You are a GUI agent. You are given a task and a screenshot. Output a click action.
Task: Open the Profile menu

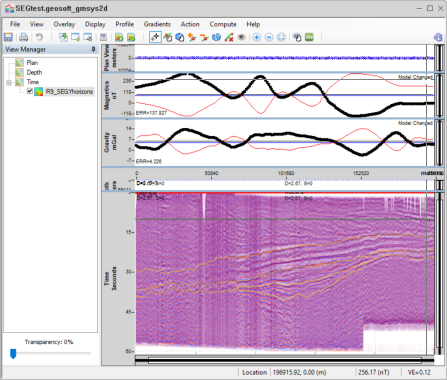pyautogui.click(x=125, y=24)
